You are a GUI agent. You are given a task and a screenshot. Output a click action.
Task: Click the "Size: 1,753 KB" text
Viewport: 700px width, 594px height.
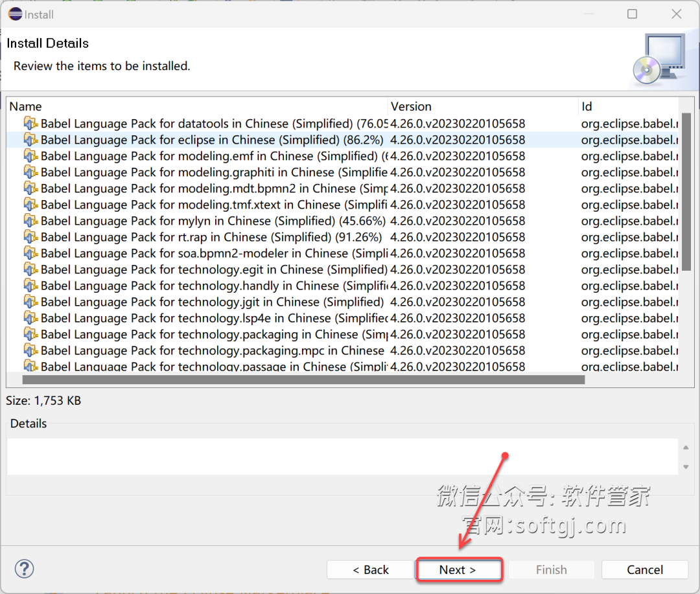43,400
